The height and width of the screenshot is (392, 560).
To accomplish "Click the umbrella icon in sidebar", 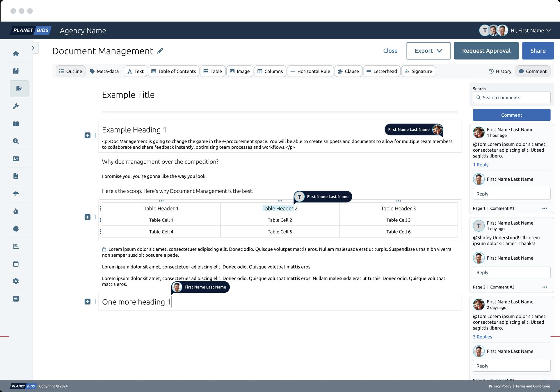I will tap(16, 194).
